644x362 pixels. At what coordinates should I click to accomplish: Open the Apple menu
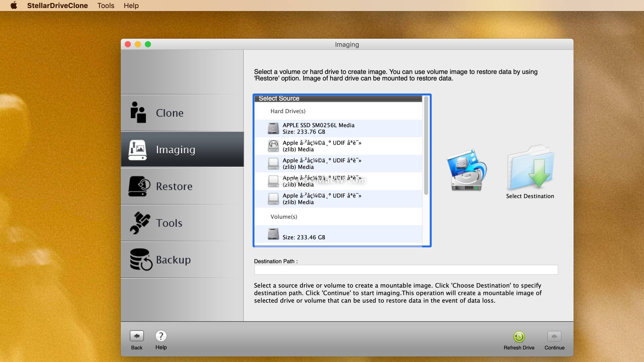click(14, 5)
